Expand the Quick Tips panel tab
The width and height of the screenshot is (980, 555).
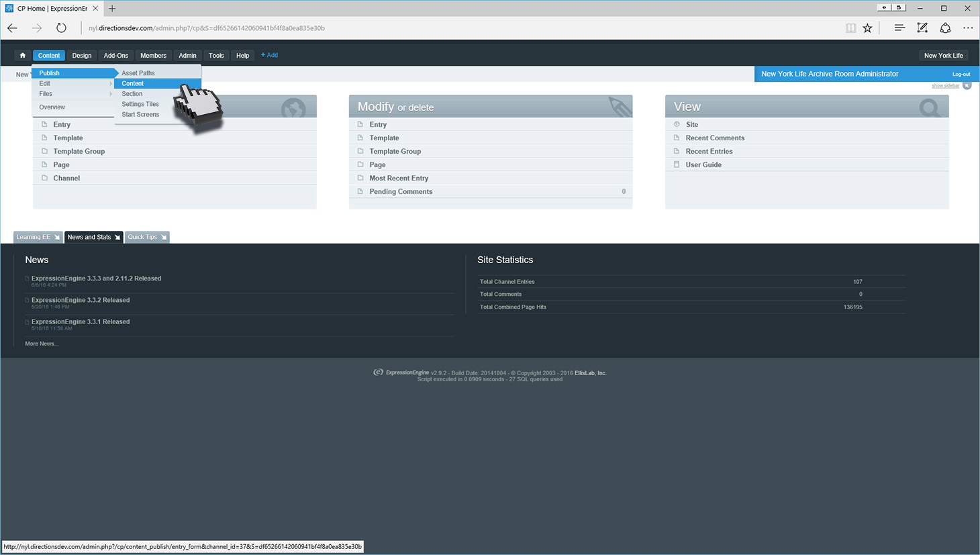point(146,237)
